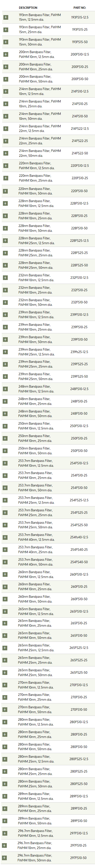Click plus icon for part 239fs25-12.5
Viewport: 95px width, 868px height.
click(5, 352)
